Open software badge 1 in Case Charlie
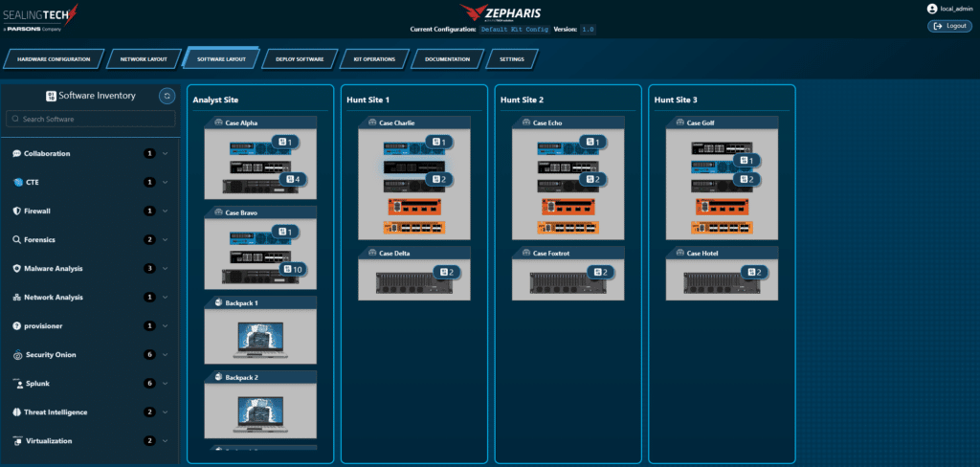980x467 pixels. (x=437, y=143)
